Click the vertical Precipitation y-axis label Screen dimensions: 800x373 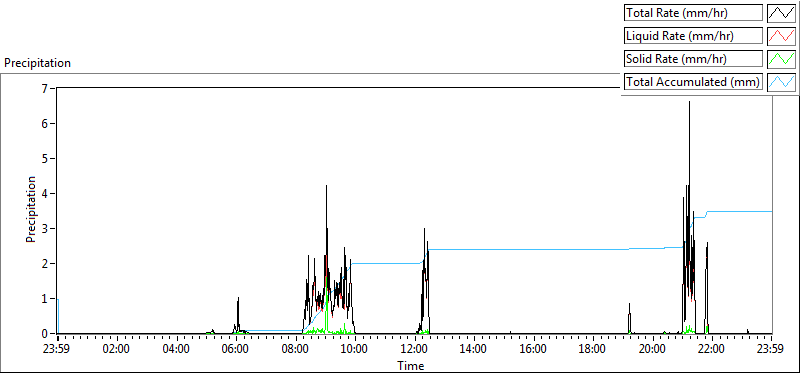[x=31, y=209]
